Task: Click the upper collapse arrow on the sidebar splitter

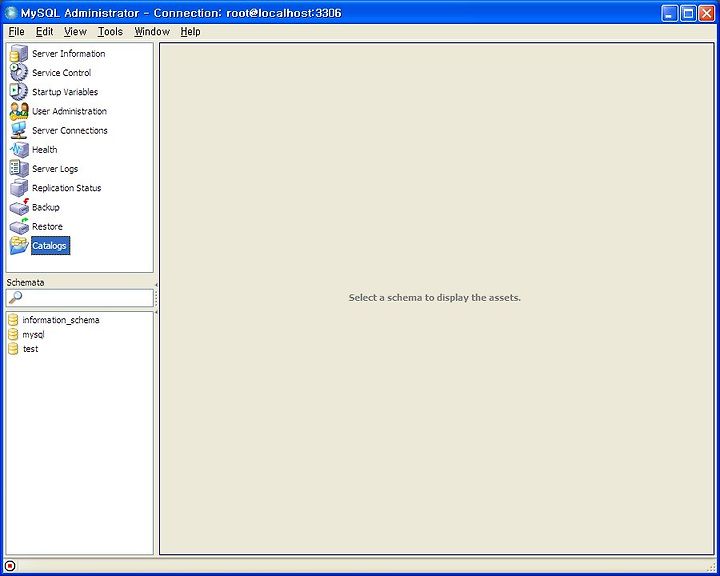Action: tap(156, 285)
